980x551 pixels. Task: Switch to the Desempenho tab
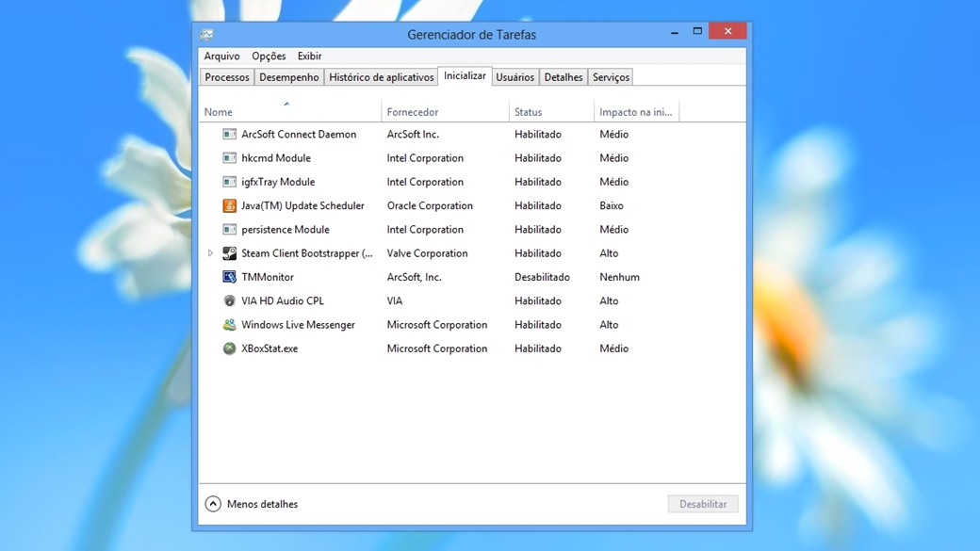click(x=288, y=77)
